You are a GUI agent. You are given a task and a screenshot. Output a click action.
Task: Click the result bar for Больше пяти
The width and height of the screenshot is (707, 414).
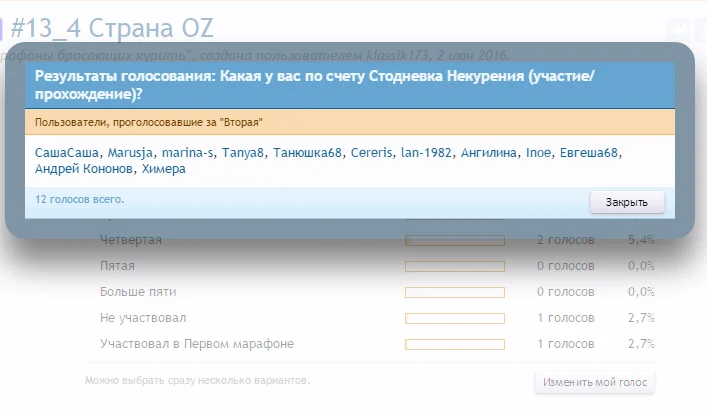tap(454, 293)
